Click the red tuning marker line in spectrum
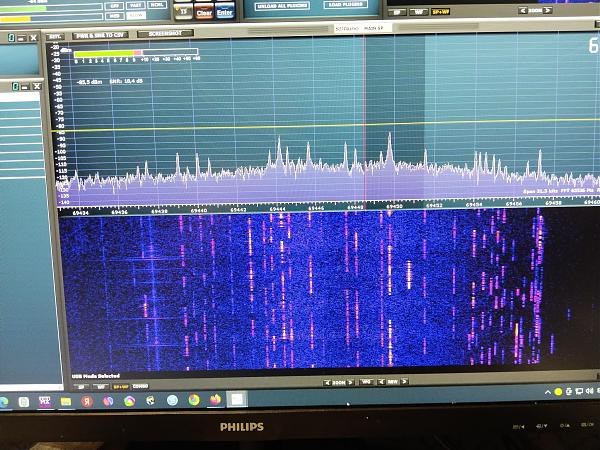 (364, 100)
